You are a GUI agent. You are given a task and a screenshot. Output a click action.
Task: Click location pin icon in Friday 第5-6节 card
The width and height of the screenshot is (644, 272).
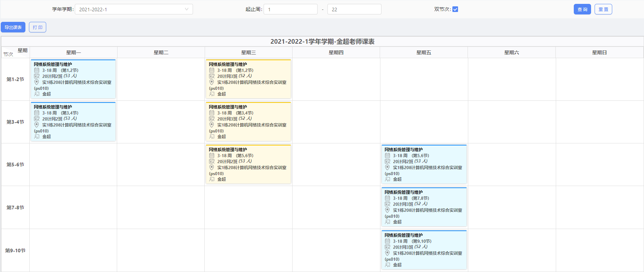(x=387, y=167)
